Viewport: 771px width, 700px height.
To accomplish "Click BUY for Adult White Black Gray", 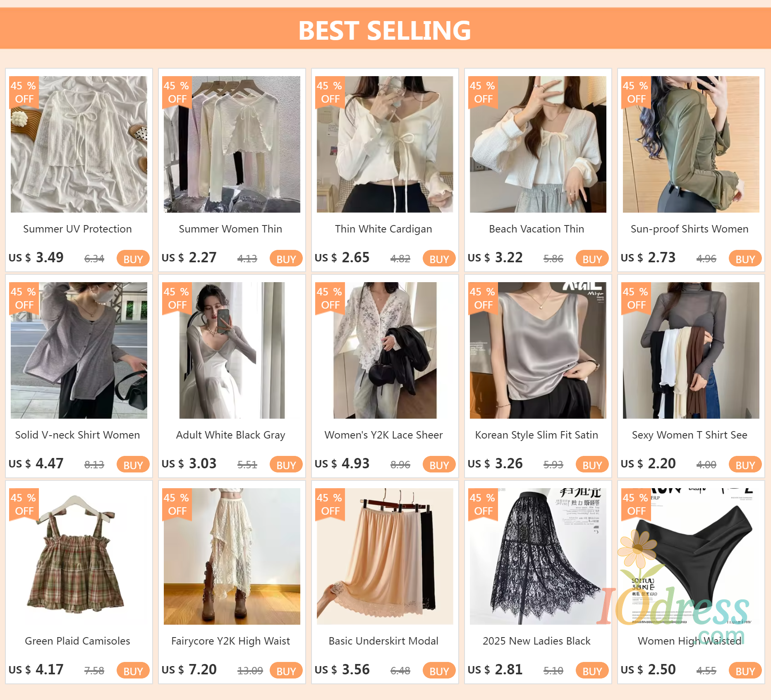I will pyautogui.click(x=286, y=465).
